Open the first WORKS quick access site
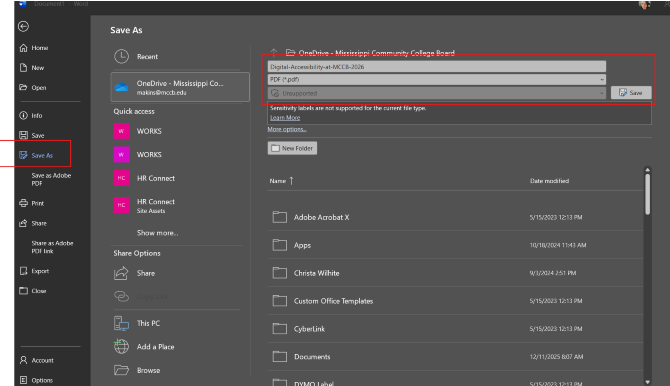 [x=149, y=131]
